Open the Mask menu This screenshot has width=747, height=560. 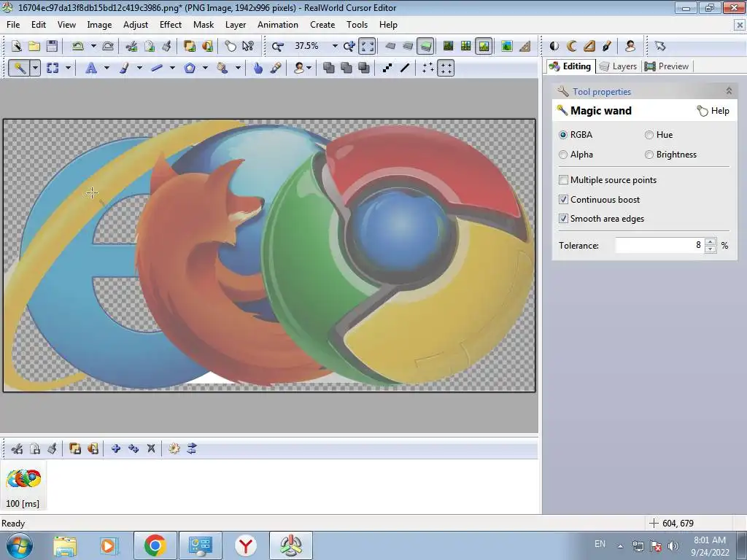[204, 25]
